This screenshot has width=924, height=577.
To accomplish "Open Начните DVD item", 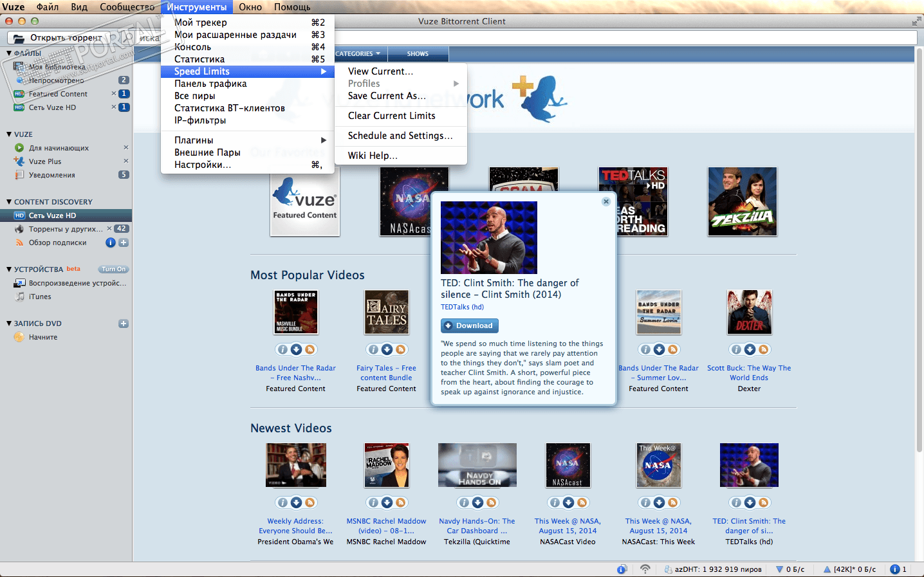I will point(43,337).
